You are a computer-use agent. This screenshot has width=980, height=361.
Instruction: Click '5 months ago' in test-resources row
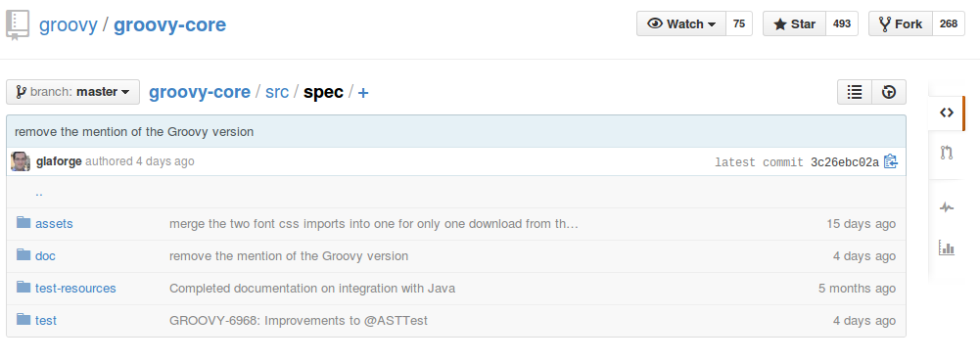coord(857,289)
